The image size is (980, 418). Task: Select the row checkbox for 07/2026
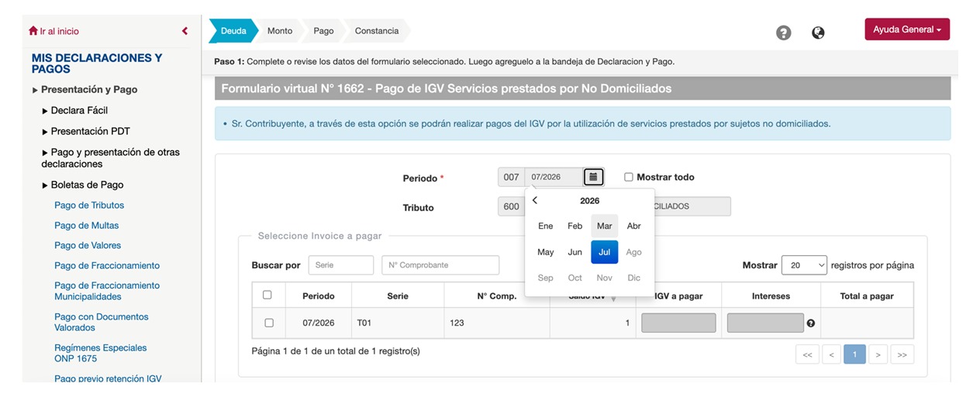click(269, 323)
